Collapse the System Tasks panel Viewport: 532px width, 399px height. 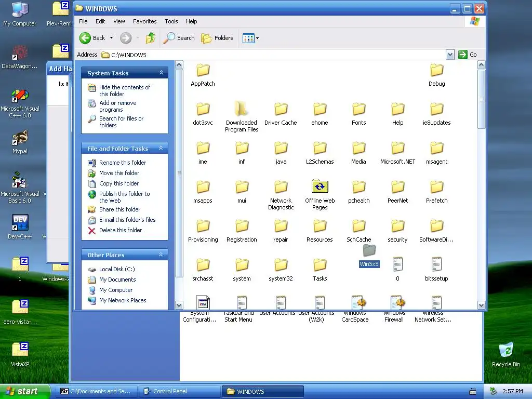[x=161, y=73]
